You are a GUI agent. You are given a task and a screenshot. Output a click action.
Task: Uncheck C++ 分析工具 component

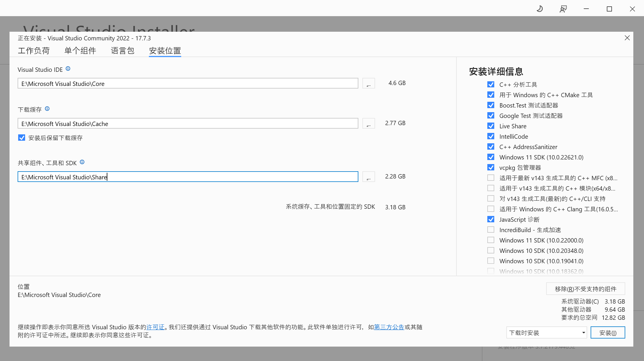[x=491, y=84]
